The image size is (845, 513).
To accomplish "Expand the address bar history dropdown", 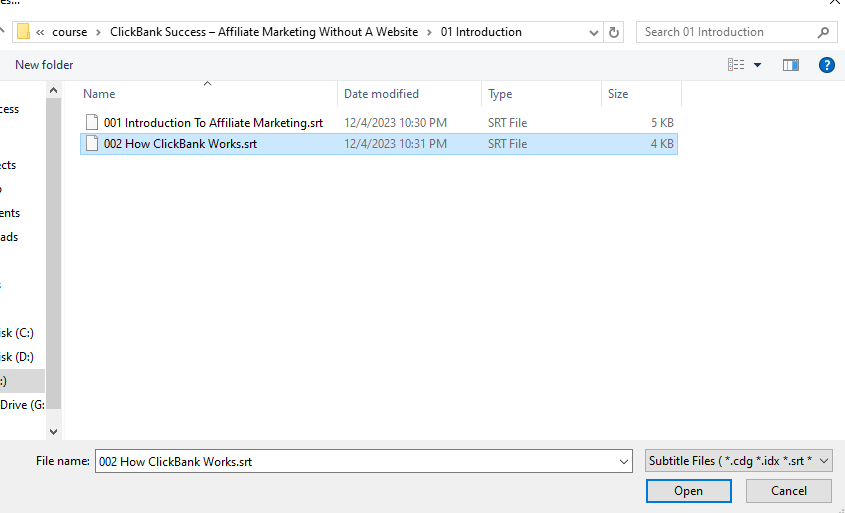I will (591, 32).
